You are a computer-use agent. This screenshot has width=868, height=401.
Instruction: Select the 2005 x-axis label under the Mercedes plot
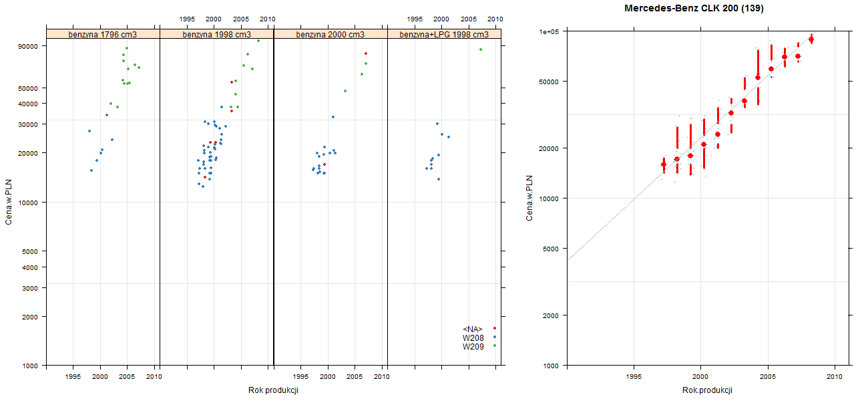768,377
